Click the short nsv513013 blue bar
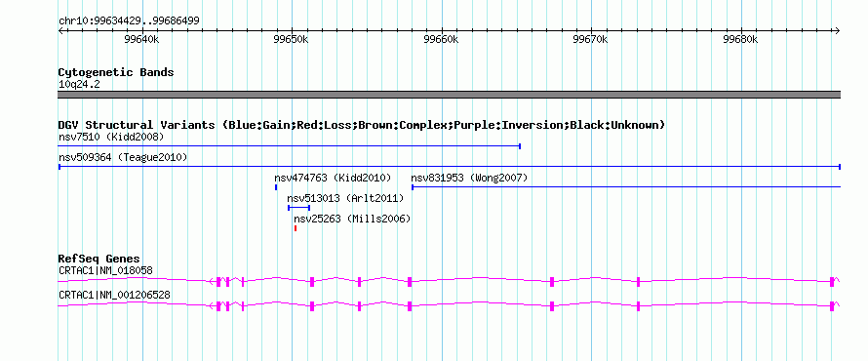 299,208
